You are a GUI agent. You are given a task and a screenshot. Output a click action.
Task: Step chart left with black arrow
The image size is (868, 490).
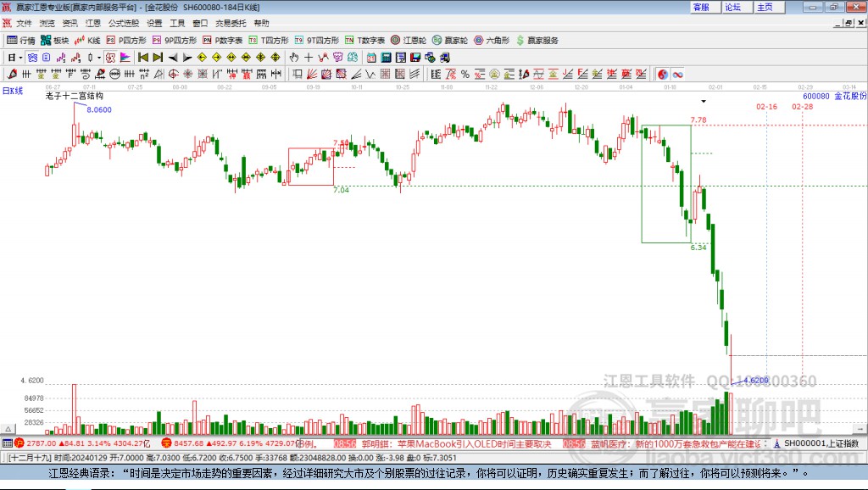point(173,58)
